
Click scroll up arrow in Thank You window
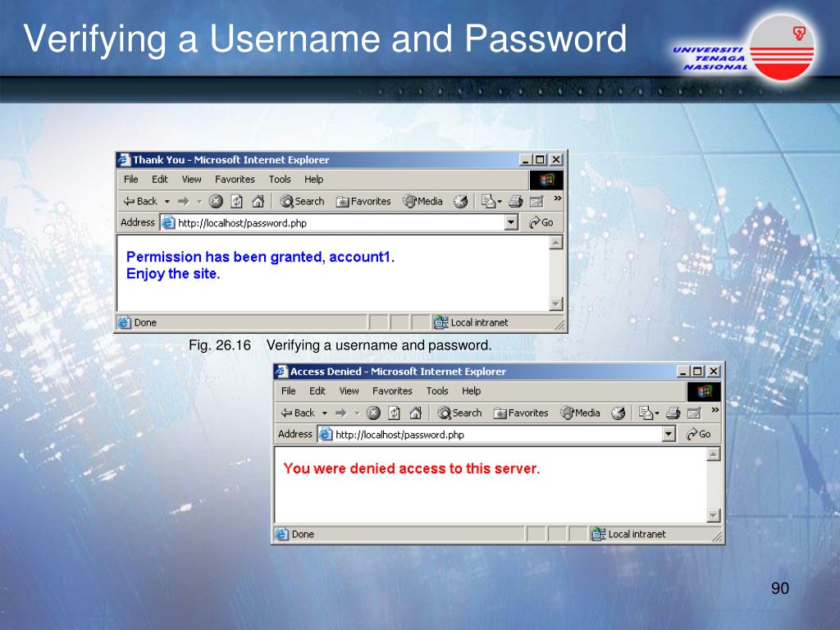556,243
